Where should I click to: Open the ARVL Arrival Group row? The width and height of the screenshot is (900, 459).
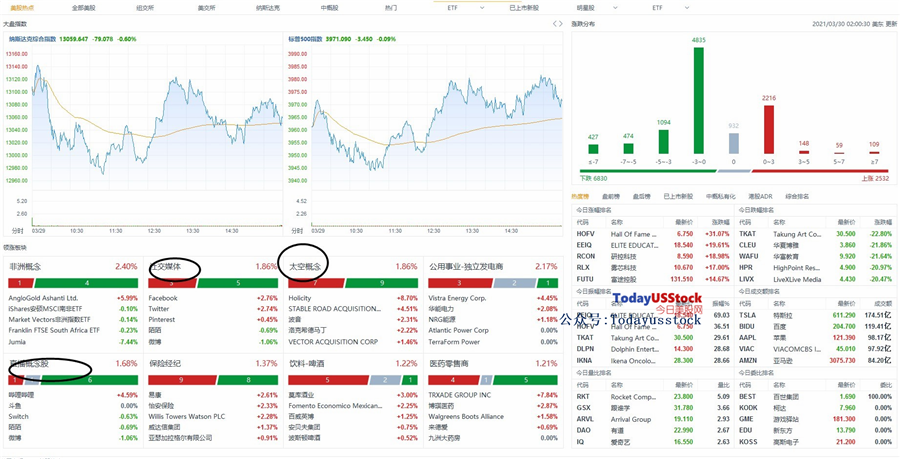653,419
